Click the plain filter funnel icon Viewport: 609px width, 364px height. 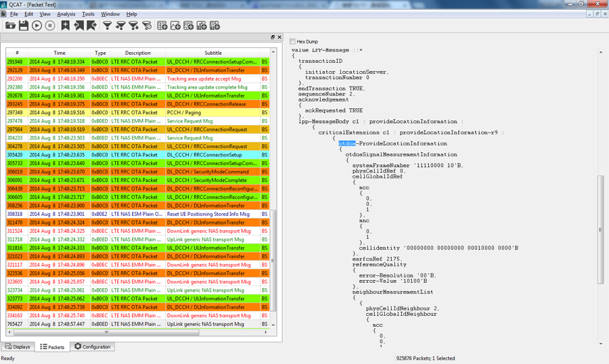coord(107,26)
